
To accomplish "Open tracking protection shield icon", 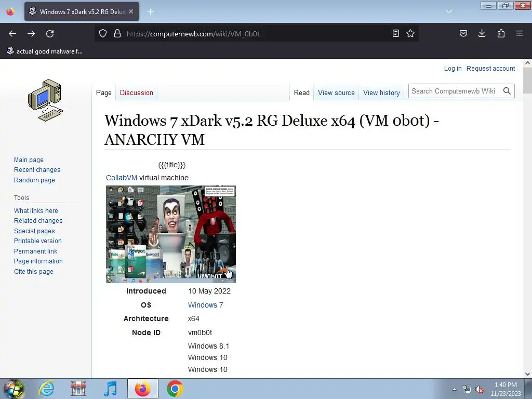I will [x=103, y=34].
